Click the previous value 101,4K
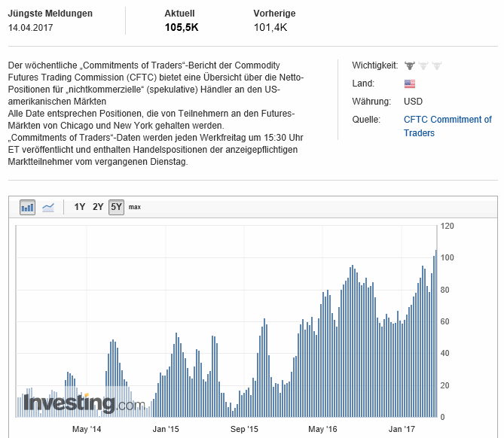 270,28
